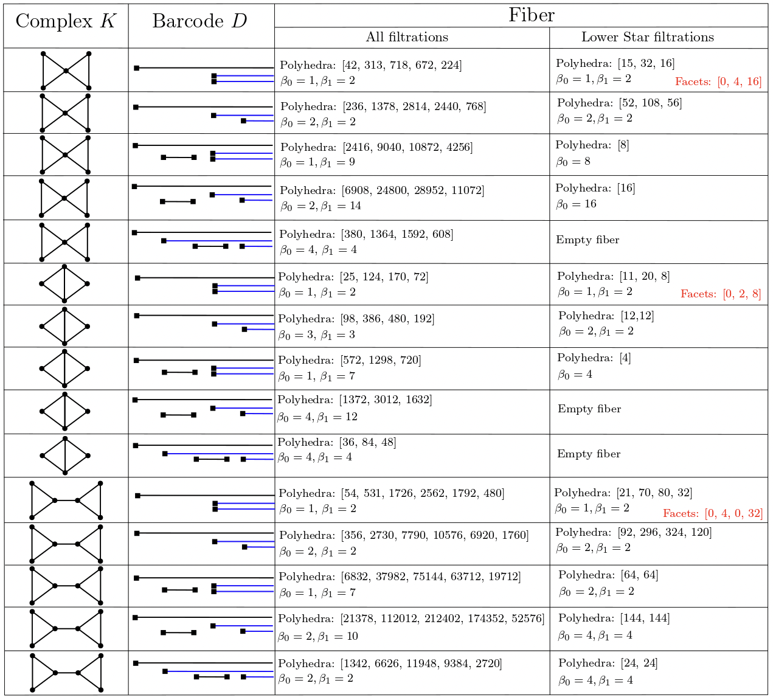Screen dimensions: 773x700
Task: Click the lone Betti number β0 = 8
Action: point(573,162)
